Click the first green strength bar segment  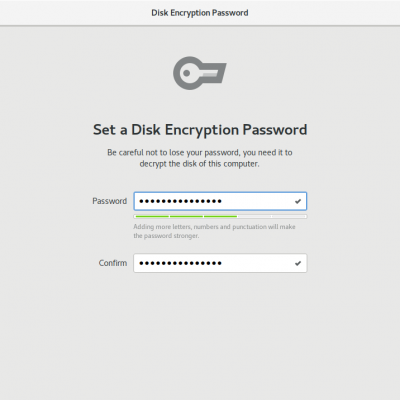tap(152, 216)
